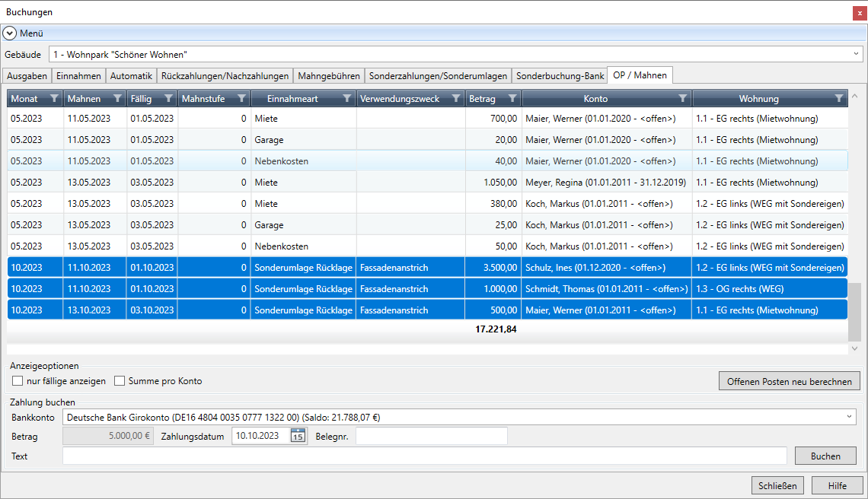Select the Garage 20,00 row
The image size is (868, 499).
[x=427, y=140]
